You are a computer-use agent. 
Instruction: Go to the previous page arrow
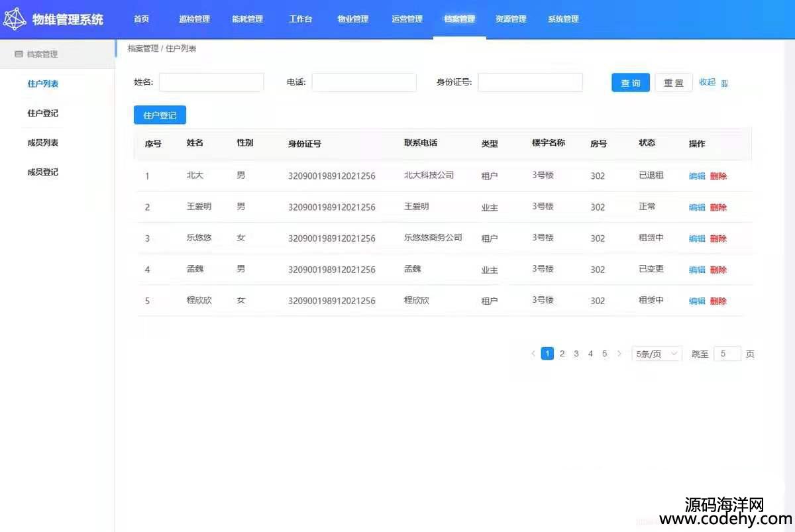pyautogui.click(x=533, y=354)
